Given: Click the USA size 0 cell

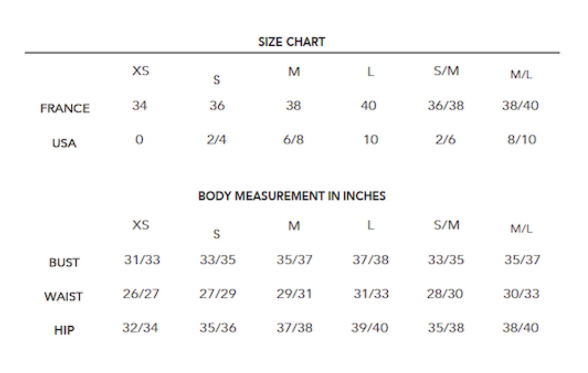Looking at the screenshot, I should (x=139, y=139).
